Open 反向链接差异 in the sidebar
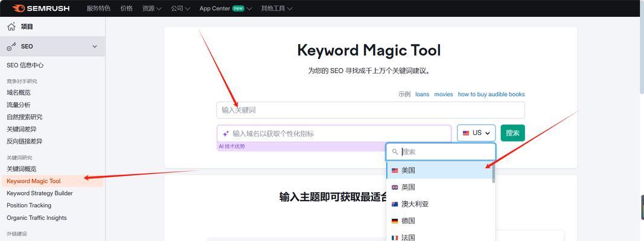The height and width of the screenshot is (241, 644). (x=24, y=141)
